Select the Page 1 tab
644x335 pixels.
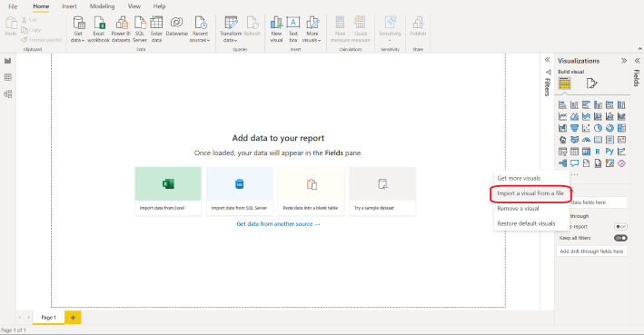48,318
